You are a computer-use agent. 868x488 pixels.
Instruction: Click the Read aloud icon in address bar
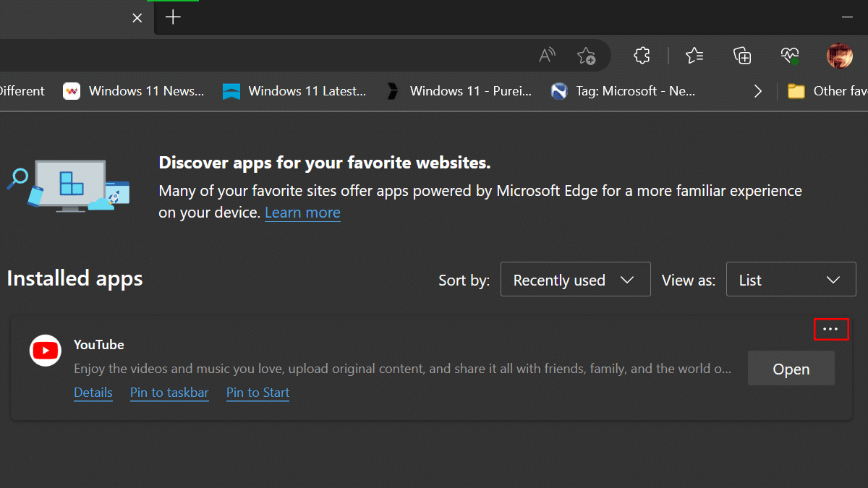pos(548,56)
